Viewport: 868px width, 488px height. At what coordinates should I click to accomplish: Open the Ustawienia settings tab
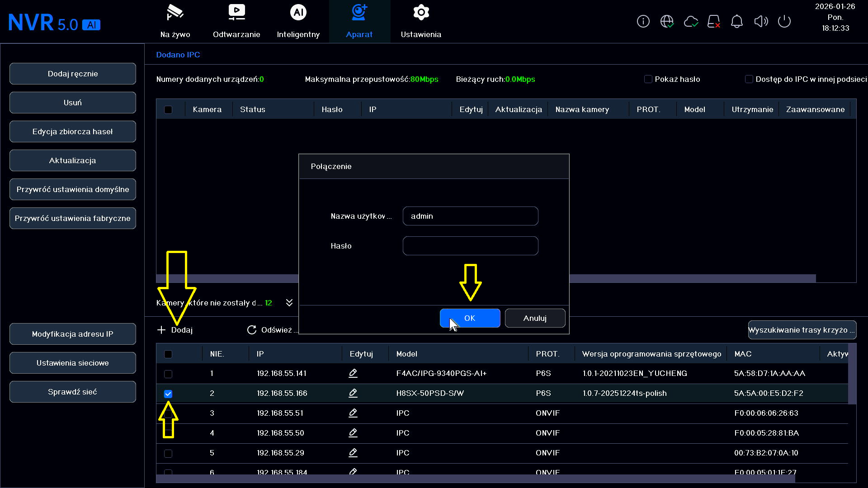421,21
